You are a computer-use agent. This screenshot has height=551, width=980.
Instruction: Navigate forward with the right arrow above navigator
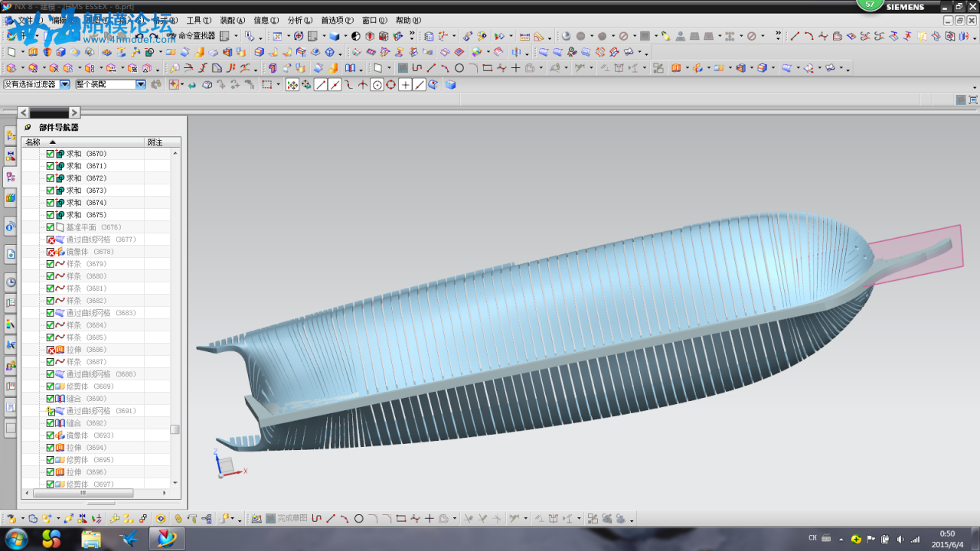(74, 112)
